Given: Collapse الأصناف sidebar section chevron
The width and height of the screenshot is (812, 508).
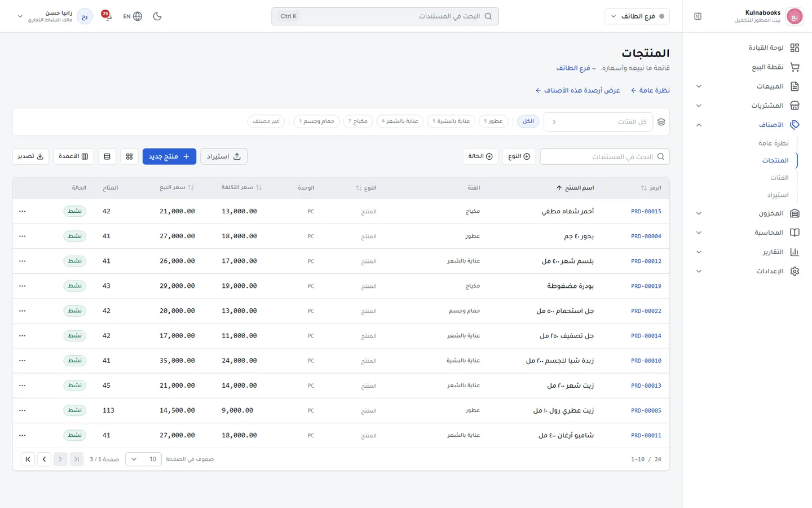Looking at the screenshot, I should 699,125.
